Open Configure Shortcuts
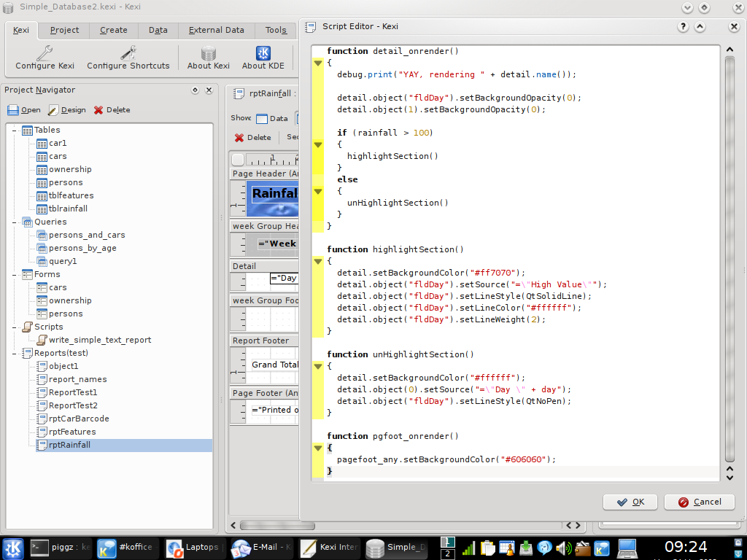 click(128, 58)
